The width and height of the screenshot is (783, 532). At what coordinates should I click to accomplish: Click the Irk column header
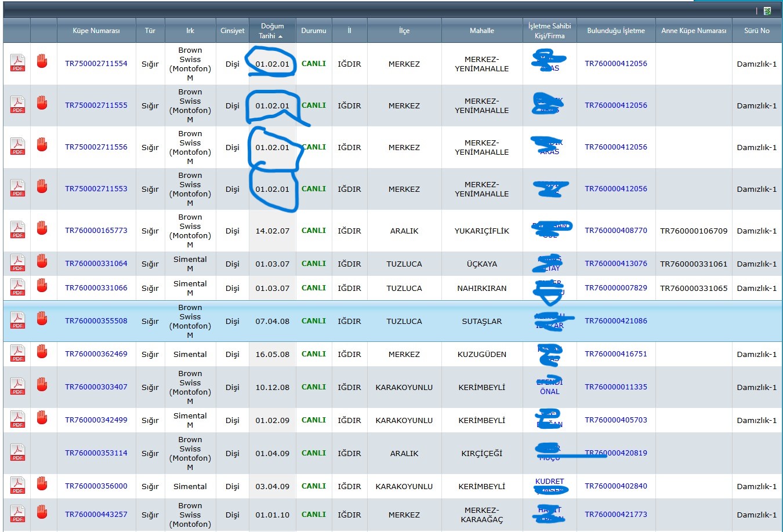click(x=190, y=31)
